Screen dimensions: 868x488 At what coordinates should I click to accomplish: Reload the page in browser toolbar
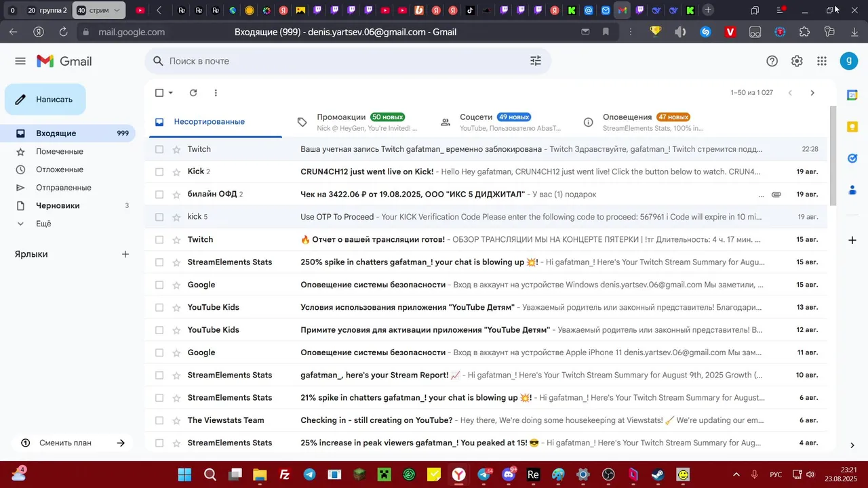[63, 32]
